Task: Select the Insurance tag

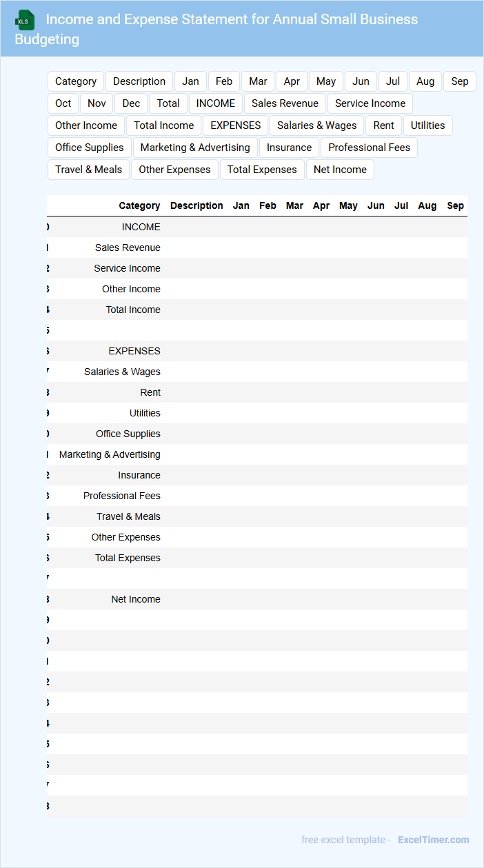Action: coord(290,148)
